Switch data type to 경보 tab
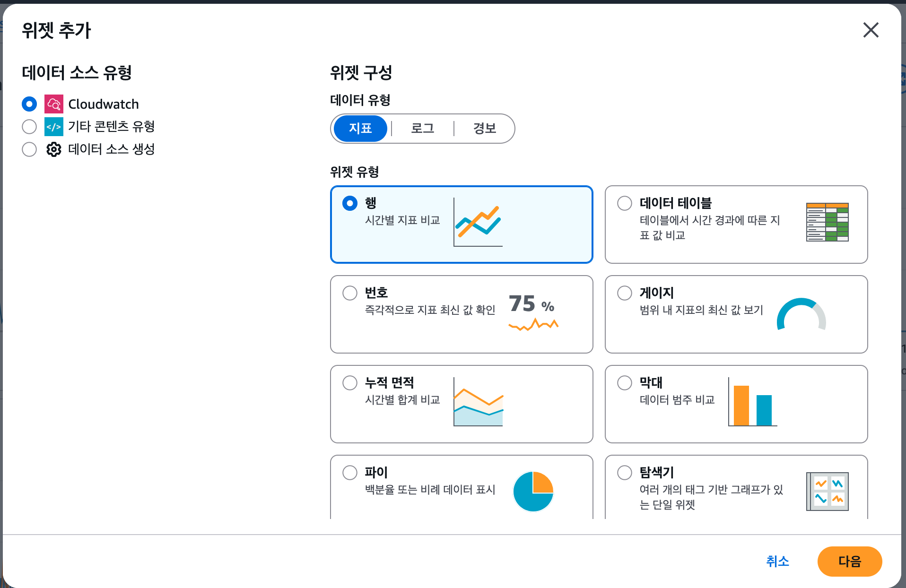The width and height of the screenshot is (906, 588). pos(484,129)
